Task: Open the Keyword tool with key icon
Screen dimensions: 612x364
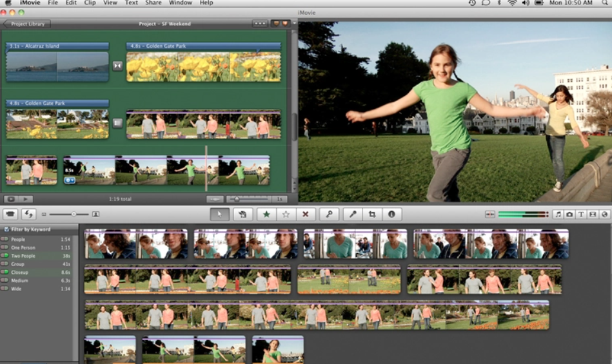Action: pos(328,214)
